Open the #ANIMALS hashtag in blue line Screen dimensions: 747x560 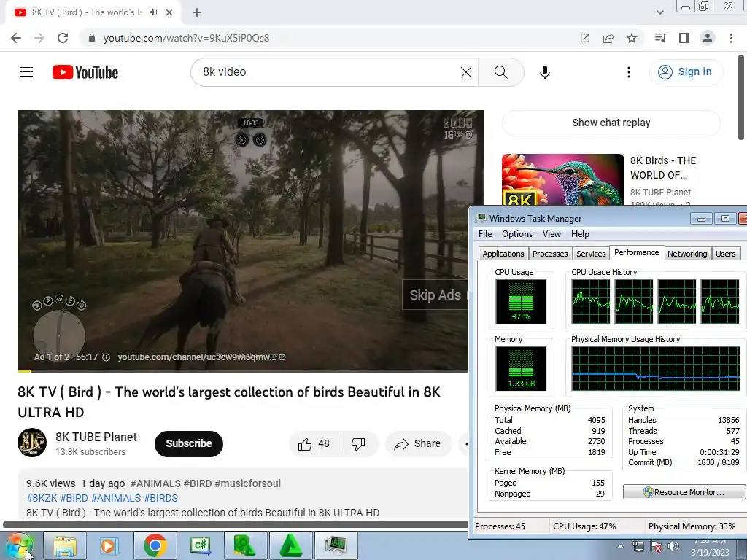coord(116,498)
